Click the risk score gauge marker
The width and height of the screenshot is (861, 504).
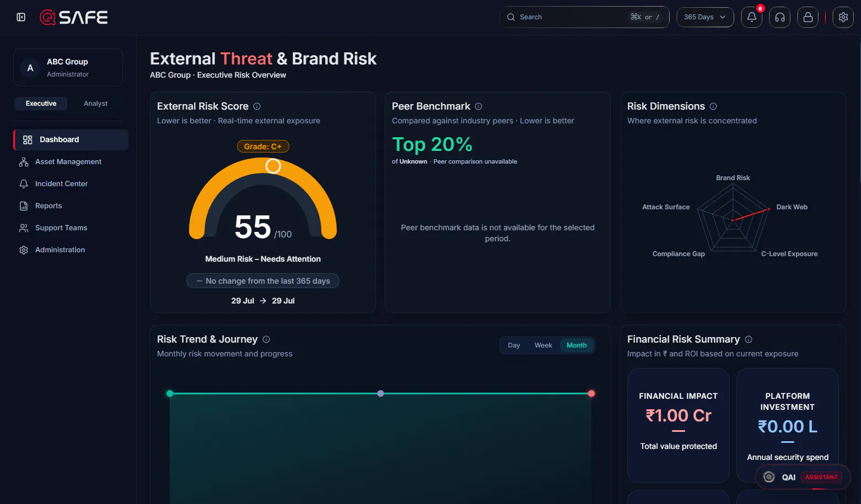pyautogui.click(x=273, y=166)
